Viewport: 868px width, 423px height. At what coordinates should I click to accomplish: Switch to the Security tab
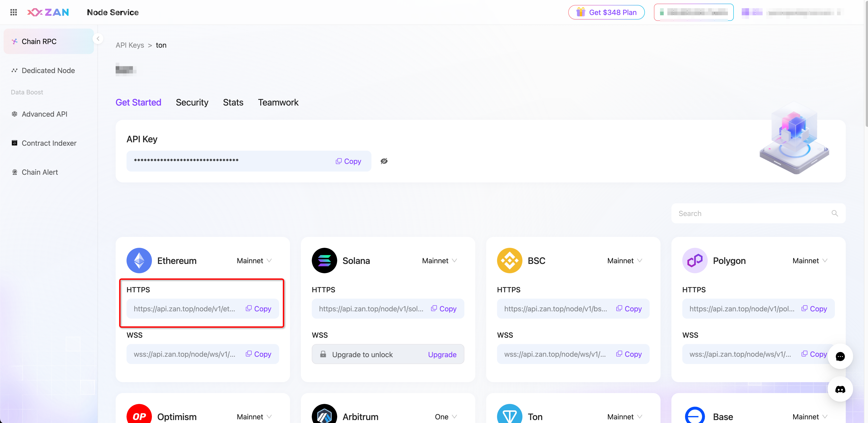[x=192, y=102]
